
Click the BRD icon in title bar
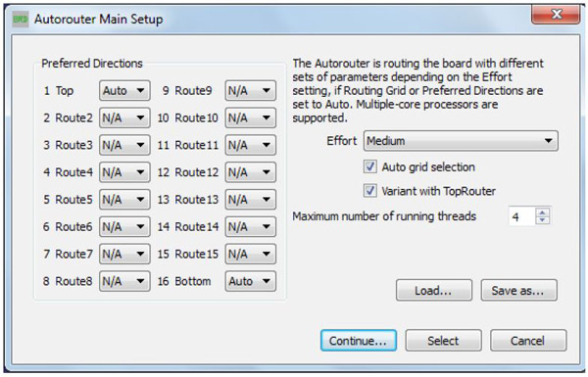point(21,19)
